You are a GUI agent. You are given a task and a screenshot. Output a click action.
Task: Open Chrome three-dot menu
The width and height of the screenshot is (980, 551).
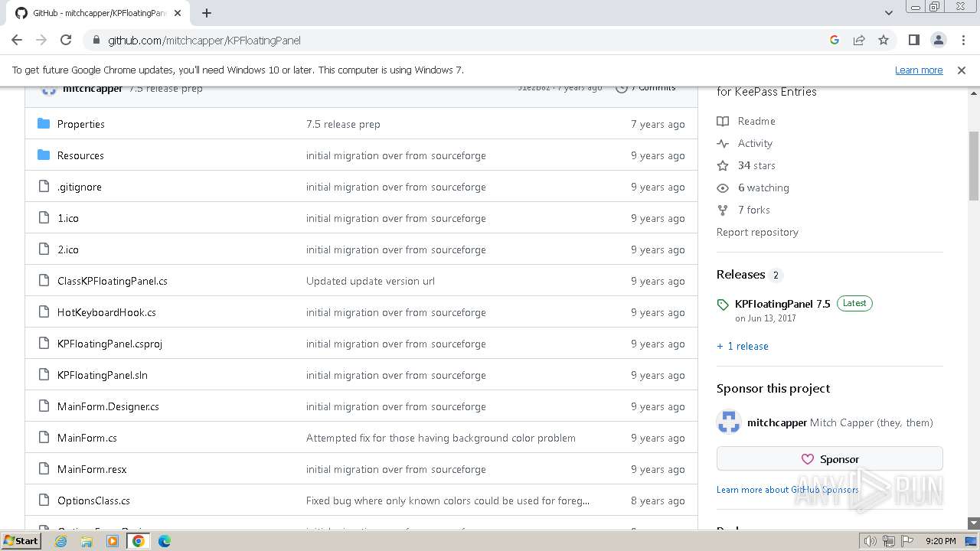pyautogui.click(x=962, y=40)
